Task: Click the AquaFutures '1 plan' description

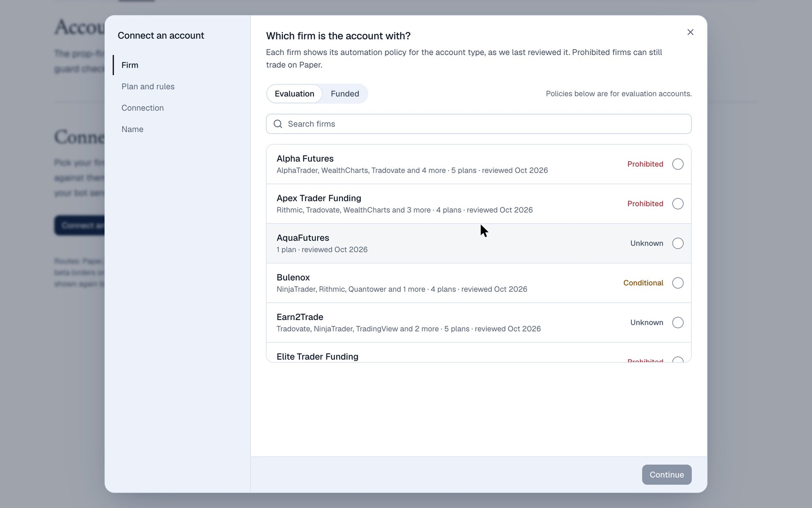Action: click(x=322, y=250)
